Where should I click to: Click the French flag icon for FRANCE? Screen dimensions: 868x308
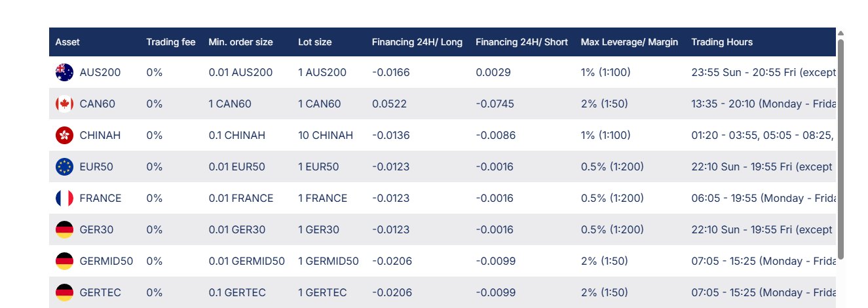pyautogui.click(x=64, y=198)
